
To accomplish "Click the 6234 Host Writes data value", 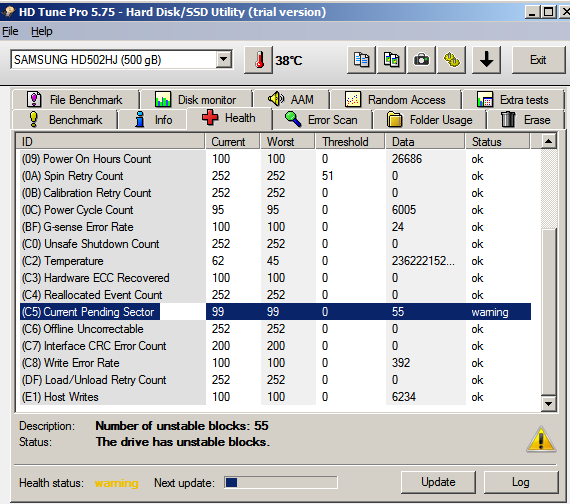I will [404, 397].
